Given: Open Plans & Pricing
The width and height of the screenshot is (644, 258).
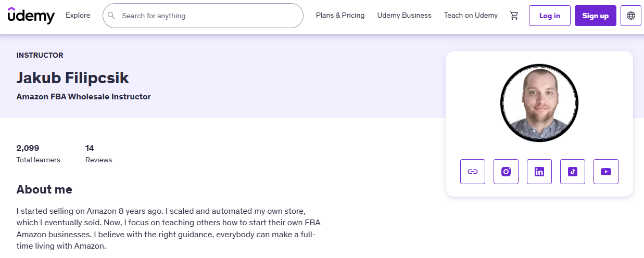Looking at the screenshot, I should tap(340, 16).
